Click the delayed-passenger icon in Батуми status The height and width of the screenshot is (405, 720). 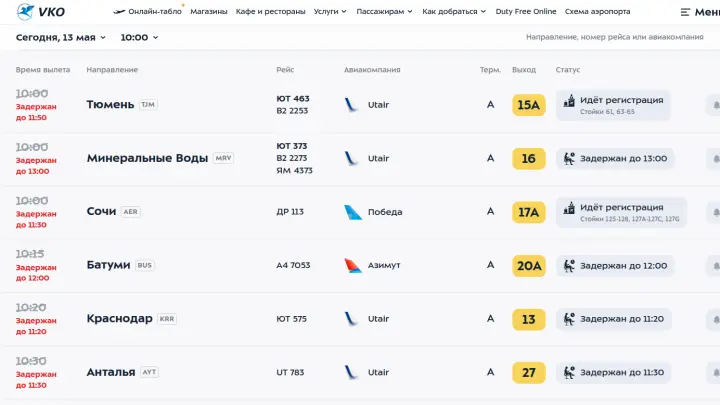(569, 266)
